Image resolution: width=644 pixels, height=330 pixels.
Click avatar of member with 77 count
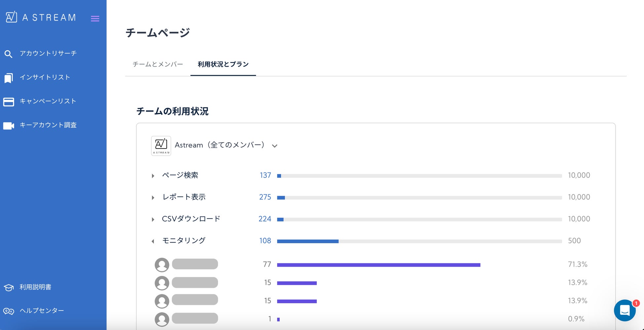pos(162,265)
